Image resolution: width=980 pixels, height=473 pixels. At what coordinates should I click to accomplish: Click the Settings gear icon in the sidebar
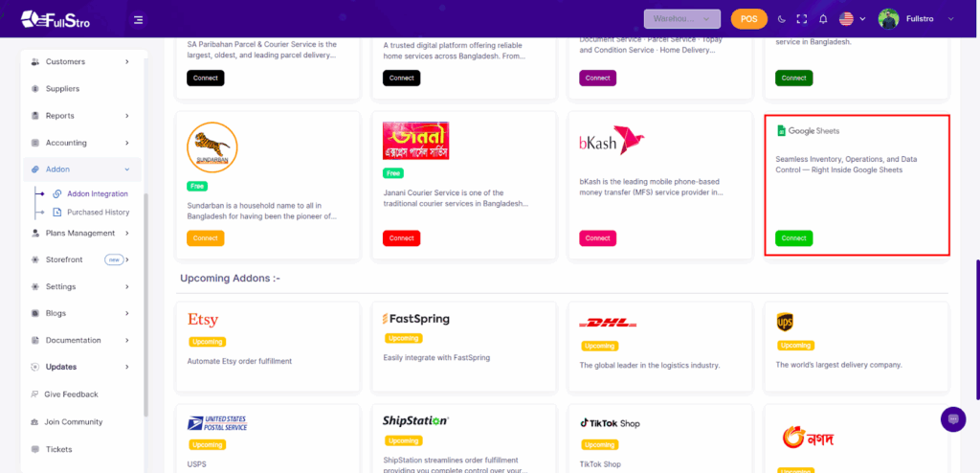coord(35,286)
